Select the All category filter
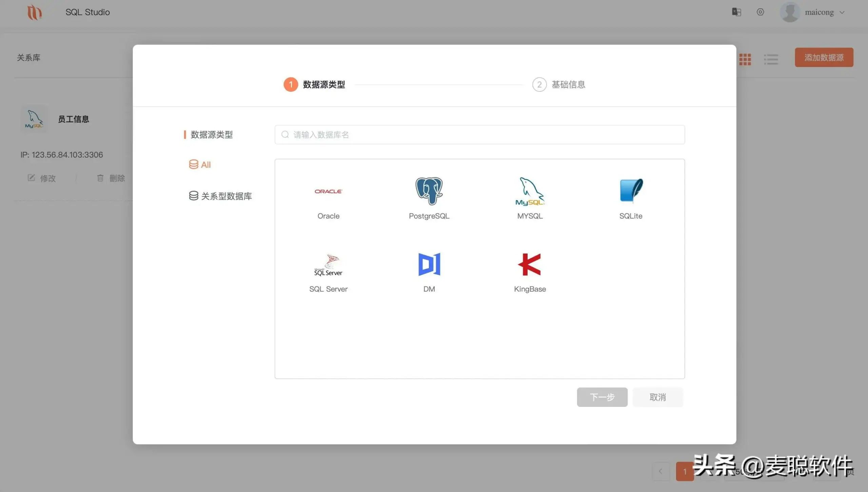The image size is (868, 492). click(200, 164)
